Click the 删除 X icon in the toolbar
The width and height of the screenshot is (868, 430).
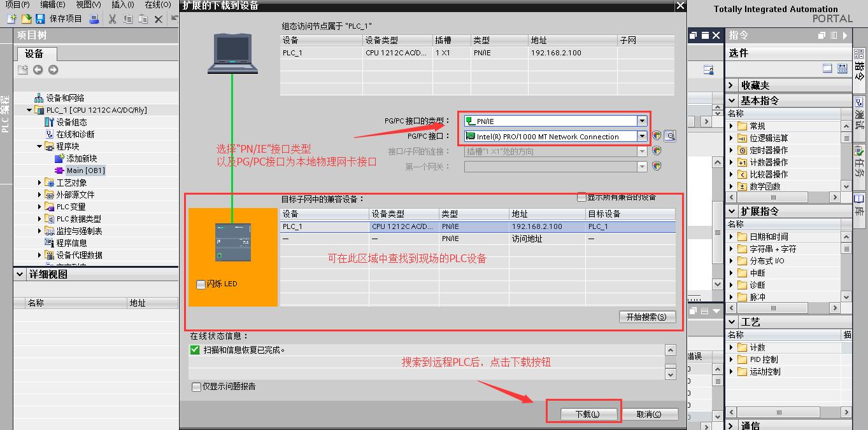click(x=159, y=18)
